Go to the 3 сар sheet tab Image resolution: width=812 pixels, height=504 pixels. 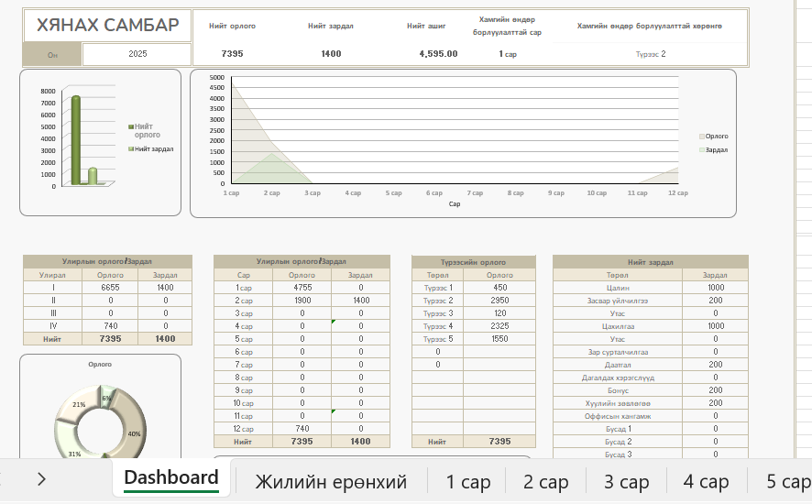(626, 481)
